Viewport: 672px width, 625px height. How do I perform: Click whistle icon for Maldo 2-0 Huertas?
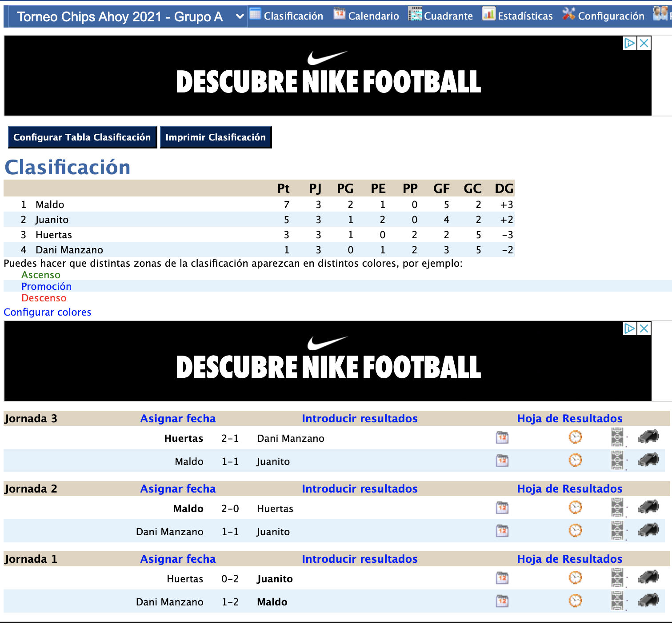[648, 507]
